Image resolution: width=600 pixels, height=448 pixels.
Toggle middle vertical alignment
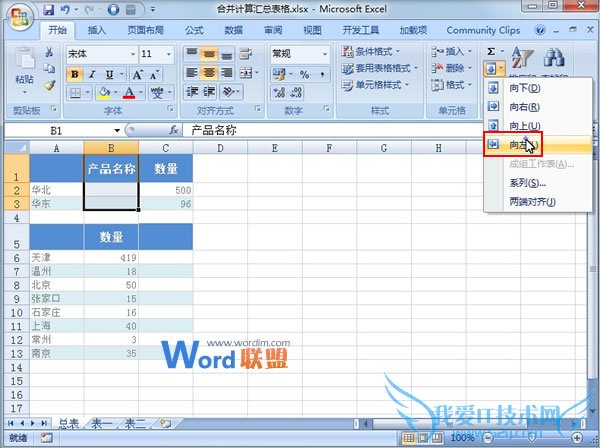(x=209, y=53)
